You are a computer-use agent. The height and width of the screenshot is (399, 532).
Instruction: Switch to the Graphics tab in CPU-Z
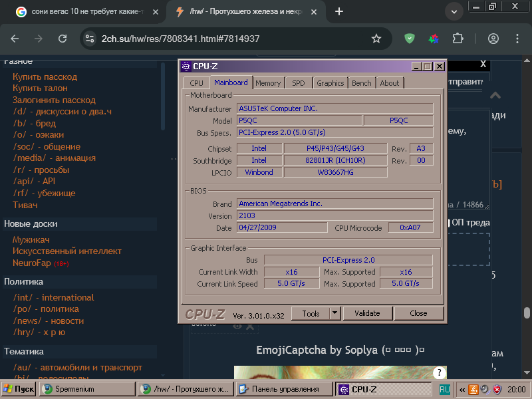click(330, 83)
